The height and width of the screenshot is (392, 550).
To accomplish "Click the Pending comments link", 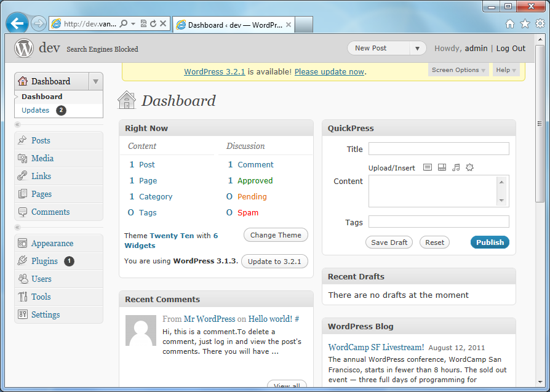I will (x=252, y=196).
